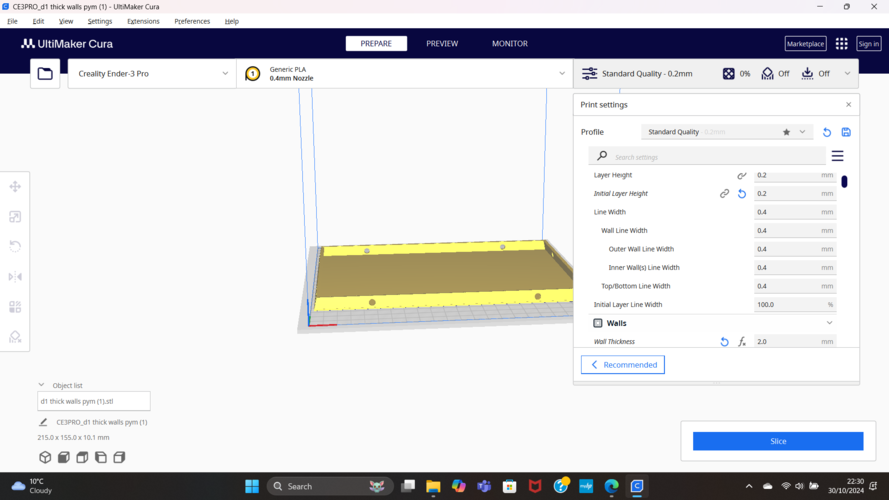Collapse the Object list panel
Viewport: 889px width, 500px height.
42,385
